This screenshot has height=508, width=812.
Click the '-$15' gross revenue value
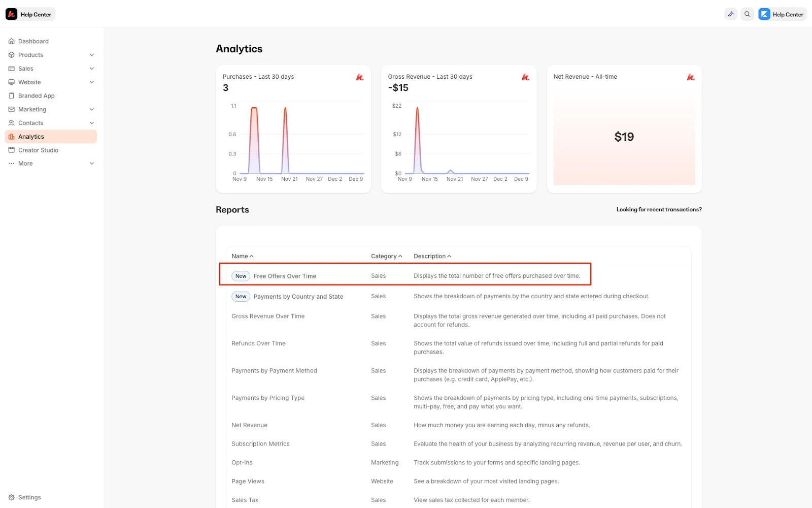pyautogui.click(x=398, y=88)
